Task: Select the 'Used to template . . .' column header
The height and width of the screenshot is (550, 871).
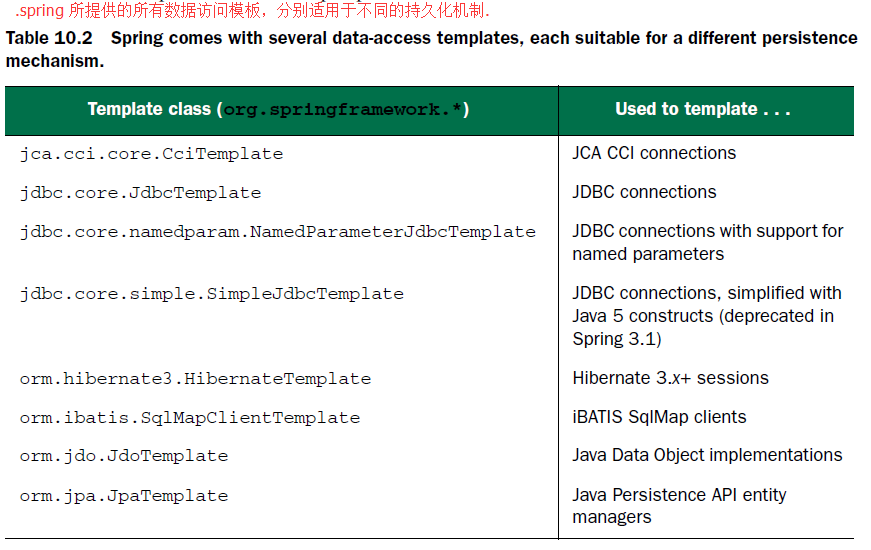Action: (x=703, y=109)
